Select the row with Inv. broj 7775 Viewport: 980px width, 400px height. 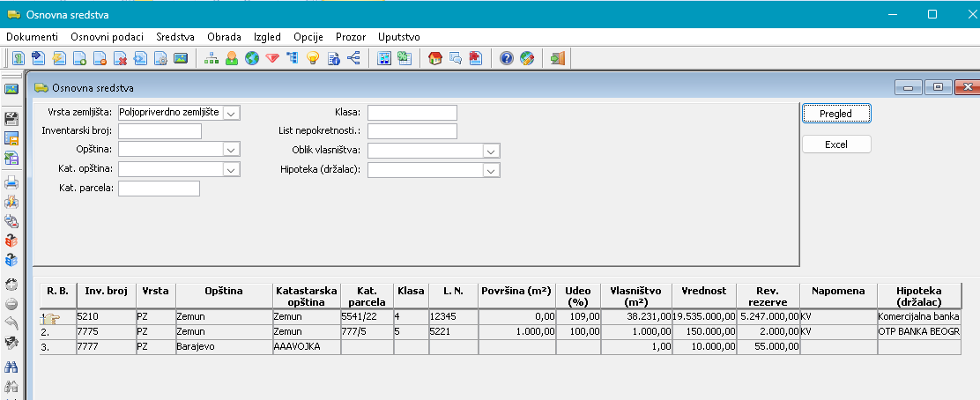pos(500,332)
